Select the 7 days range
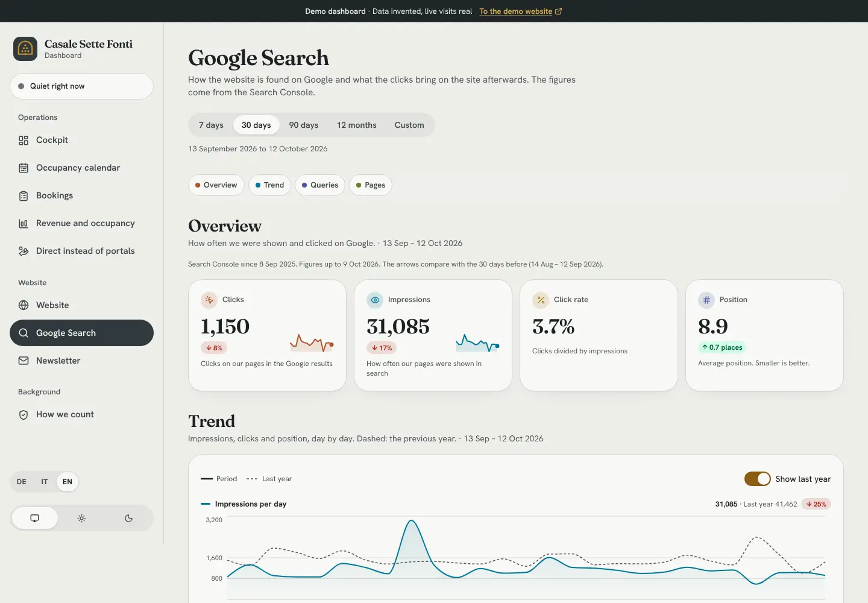 click(x=211, y=125)
